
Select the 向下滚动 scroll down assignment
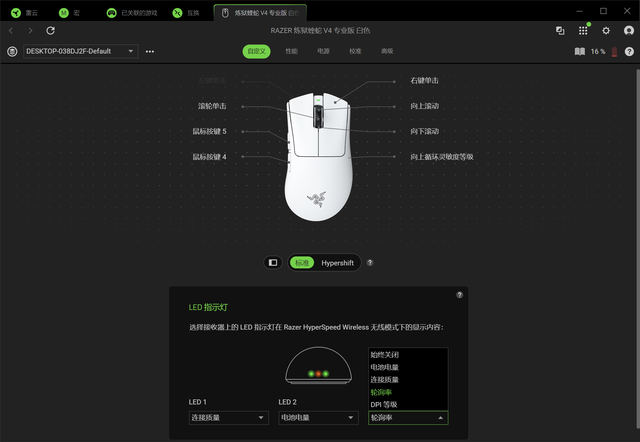click(424, 131)
